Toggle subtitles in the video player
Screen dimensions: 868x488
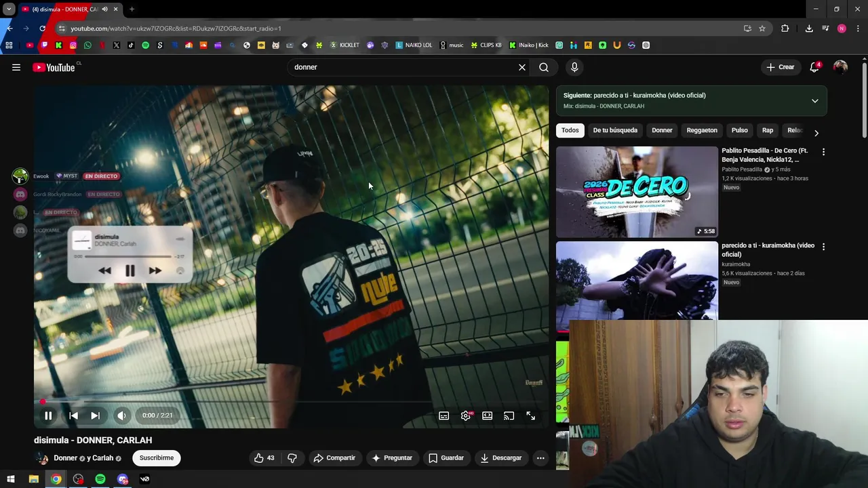443,415
